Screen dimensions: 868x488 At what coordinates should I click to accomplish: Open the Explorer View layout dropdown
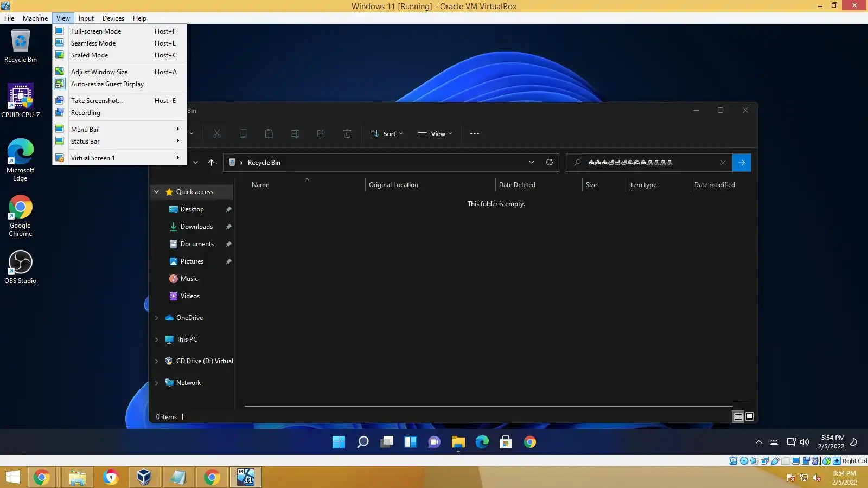[435, 134]
